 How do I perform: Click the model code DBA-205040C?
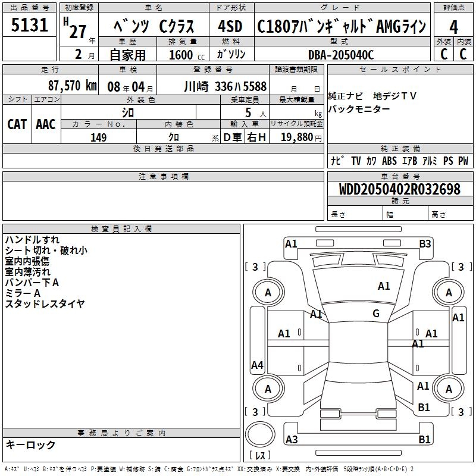tap(341, 55)
